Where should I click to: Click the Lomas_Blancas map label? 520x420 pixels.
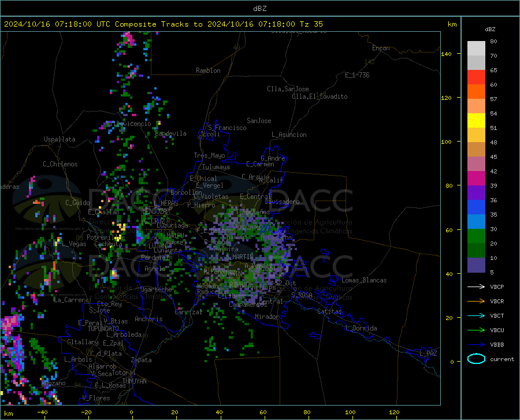coord(364,280)
